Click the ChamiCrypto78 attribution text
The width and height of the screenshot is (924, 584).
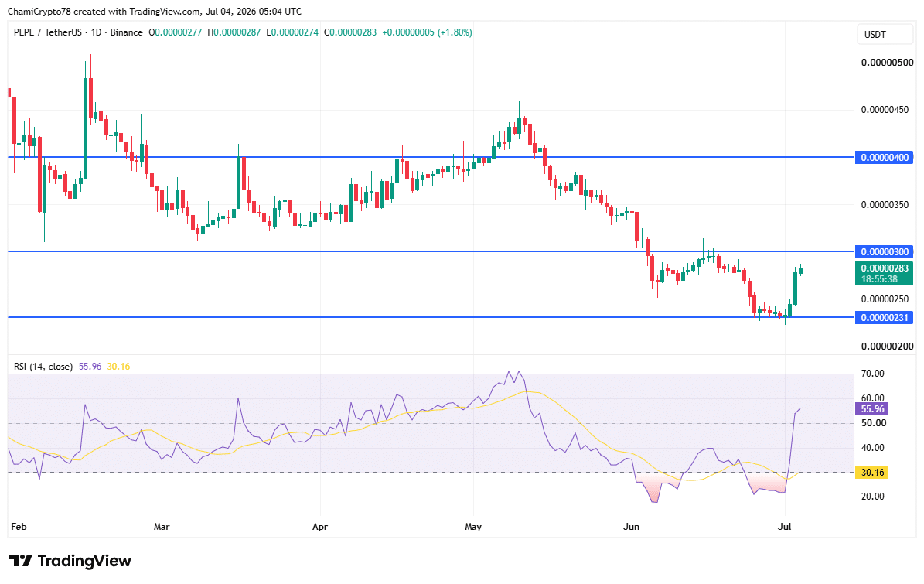[39, 11]
